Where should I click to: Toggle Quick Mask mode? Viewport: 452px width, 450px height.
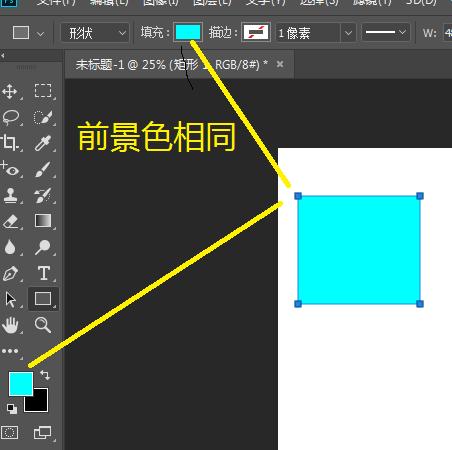tap(10, 433)
